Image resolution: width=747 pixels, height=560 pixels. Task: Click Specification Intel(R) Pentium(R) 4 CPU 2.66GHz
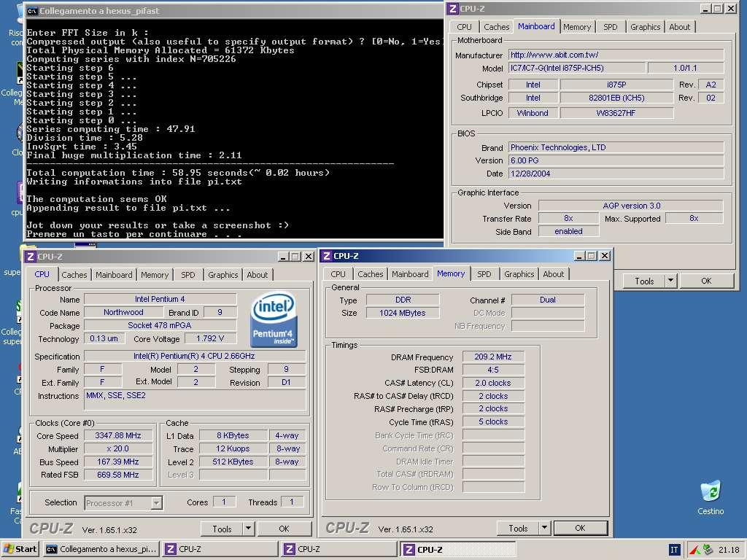tap(194, 356)
